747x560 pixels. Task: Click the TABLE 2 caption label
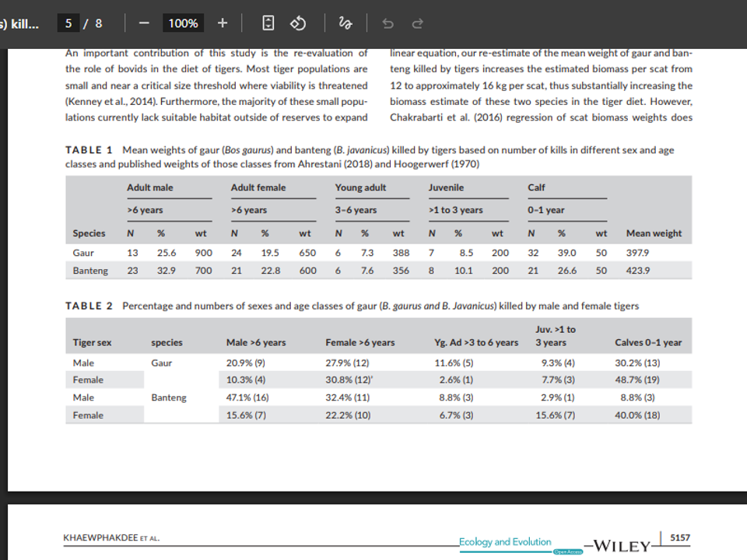click(x=89, y=306)
